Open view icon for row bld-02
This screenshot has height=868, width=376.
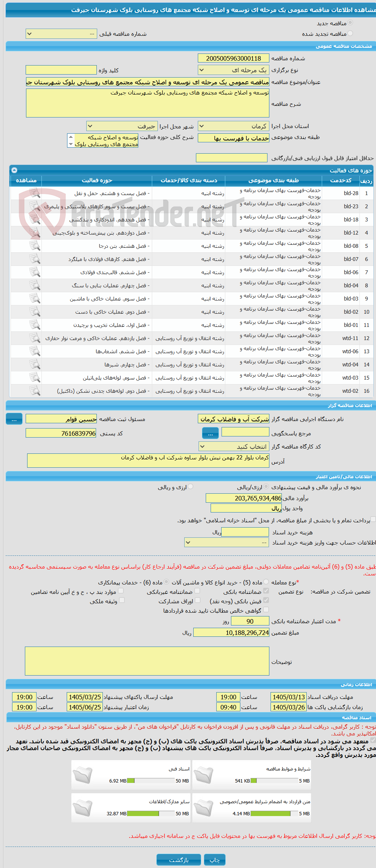point(35,312)
